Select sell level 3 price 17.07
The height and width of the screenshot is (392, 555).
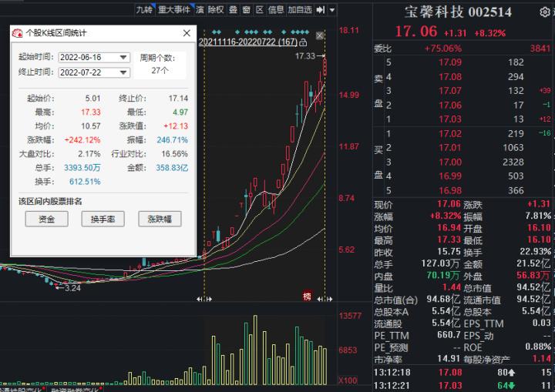pyautogui.click(x=450, y=91)
